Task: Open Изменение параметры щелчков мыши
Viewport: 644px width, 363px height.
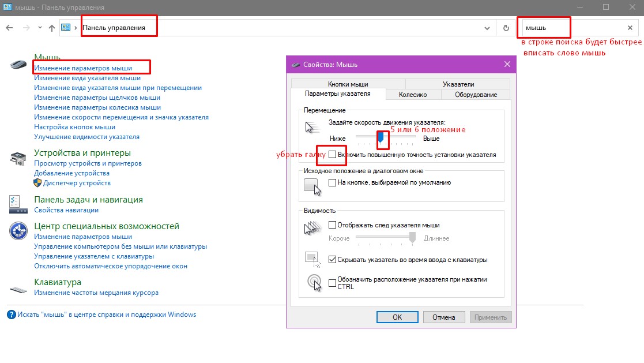Action: (x=97, y=98)
